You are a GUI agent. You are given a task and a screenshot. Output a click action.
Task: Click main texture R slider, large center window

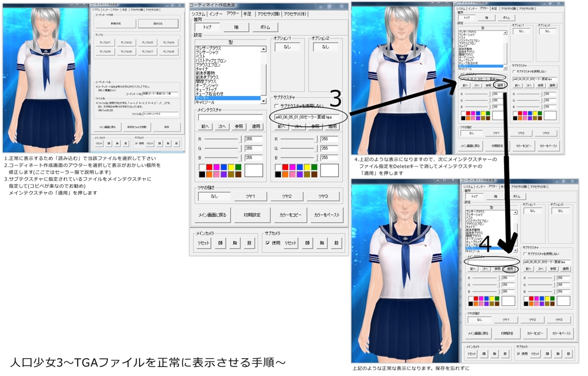coord(222,139)
